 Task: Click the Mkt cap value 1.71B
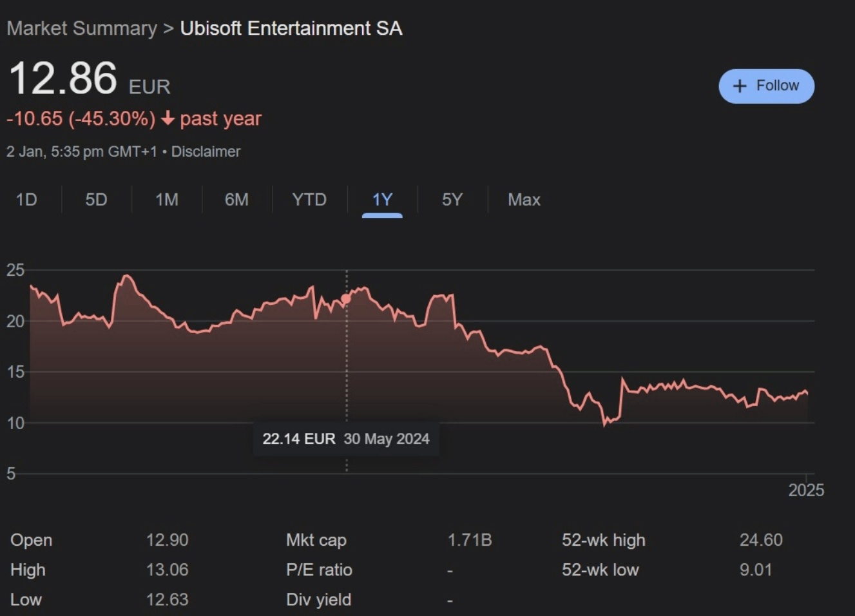470,540
